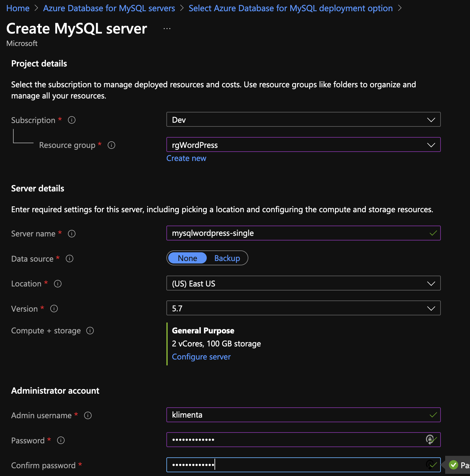
Task: Select None as data source
Action: [188, 258]
